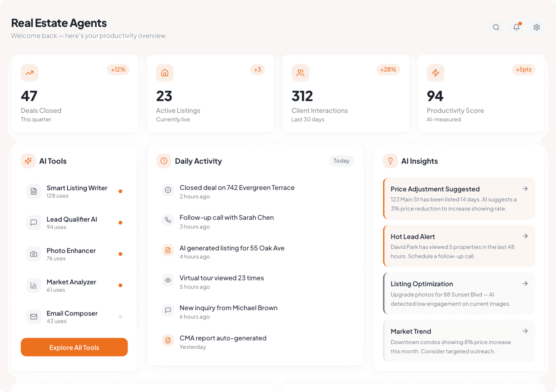The image size is (556, 392).
Task: Select the Smart Listing Writer document icon
Action: [x=34, y=191]
